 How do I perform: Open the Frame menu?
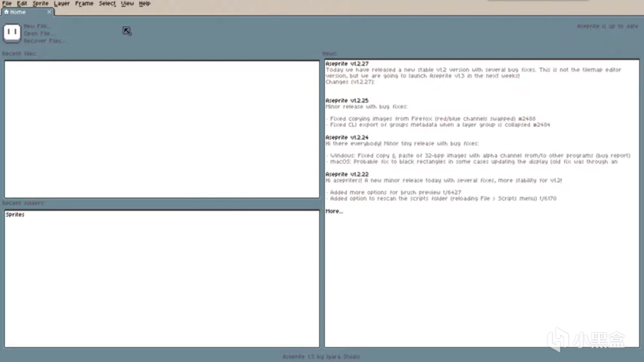click(x=84, y=3)
